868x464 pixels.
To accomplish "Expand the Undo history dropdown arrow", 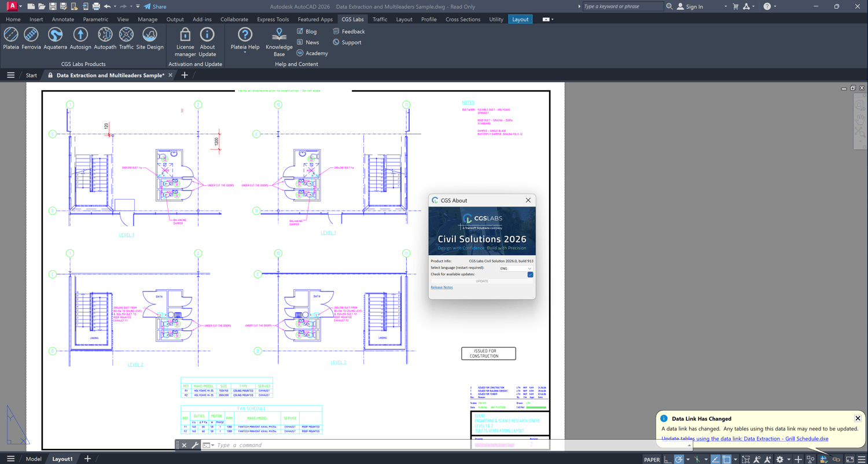I will click(x=115, y=6).
